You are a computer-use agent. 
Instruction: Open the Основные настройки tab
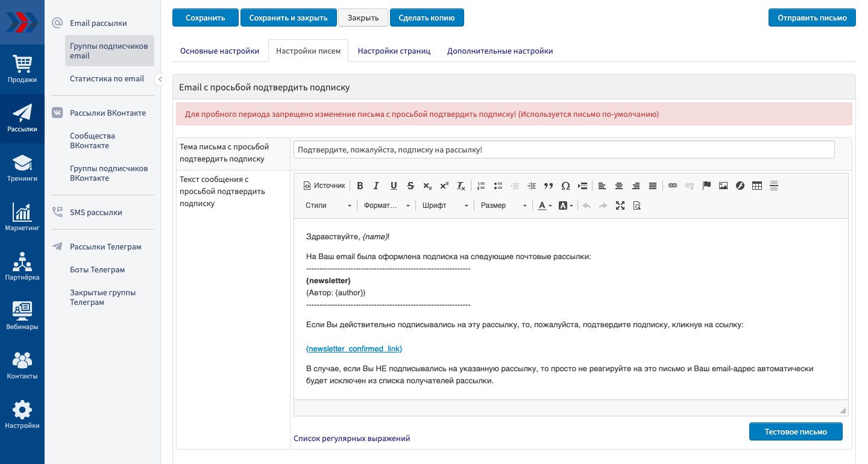pos(219,51)
